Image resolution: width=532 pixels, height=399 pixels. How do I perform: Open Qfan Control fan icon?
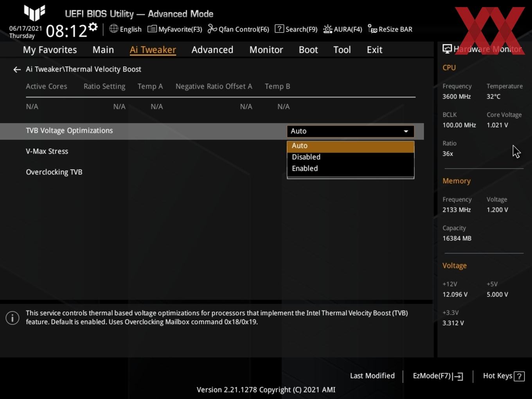(212, 29)
